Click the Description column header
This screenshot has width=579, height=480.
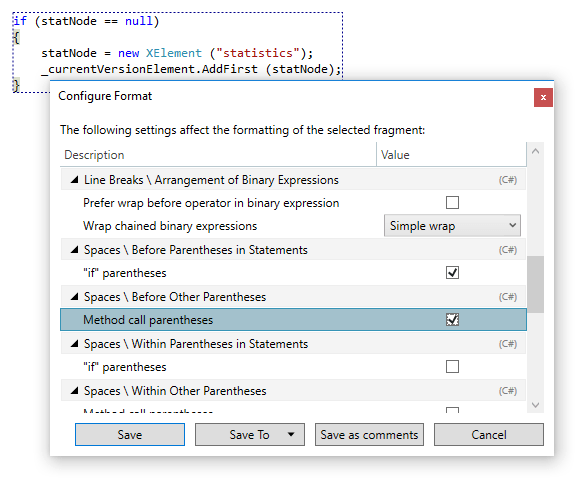(218, 155)
